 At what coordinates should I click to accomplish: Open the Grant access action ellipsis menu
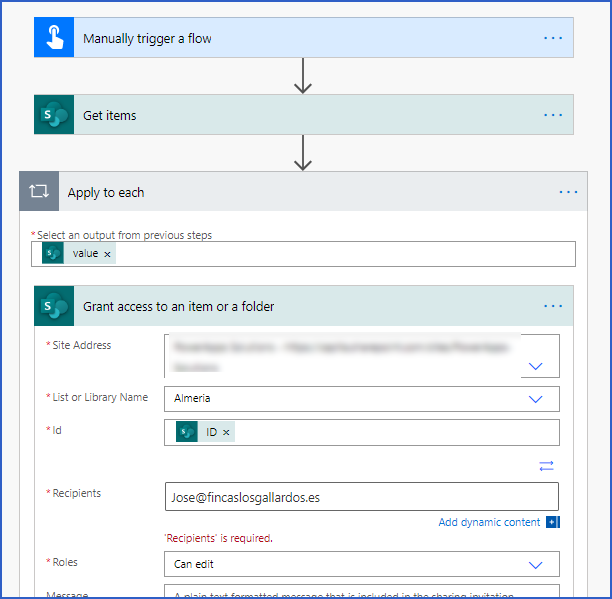[x=553, y=306]
